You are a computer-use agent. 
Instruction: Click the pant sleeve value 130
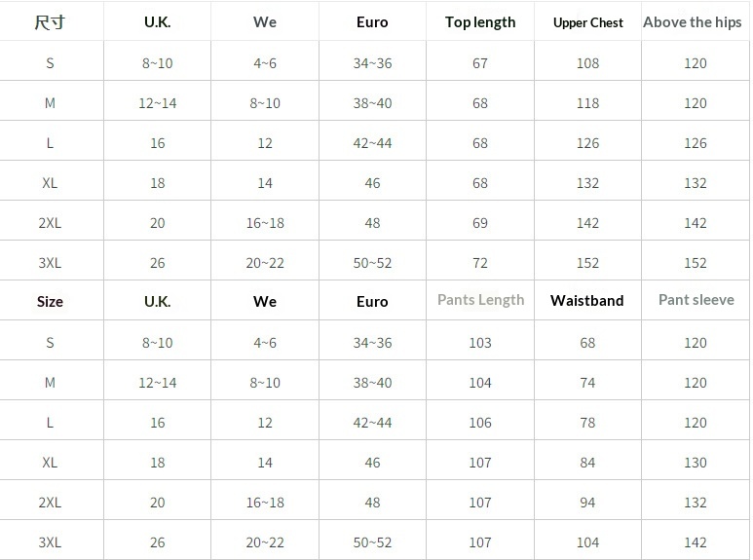point(696,463)
